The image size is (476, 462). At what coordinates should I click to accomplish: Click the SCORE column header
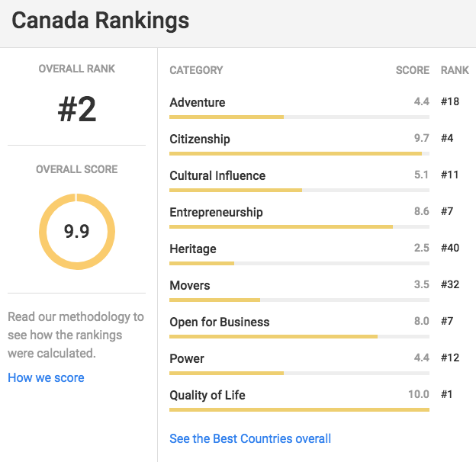(412, 70)
